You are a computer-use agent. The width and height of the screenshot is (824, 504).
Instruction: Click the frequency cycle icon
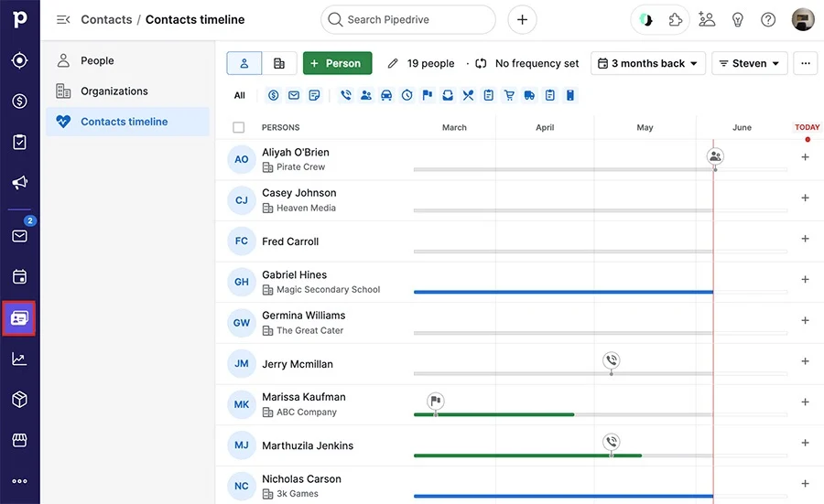(481, 63)
